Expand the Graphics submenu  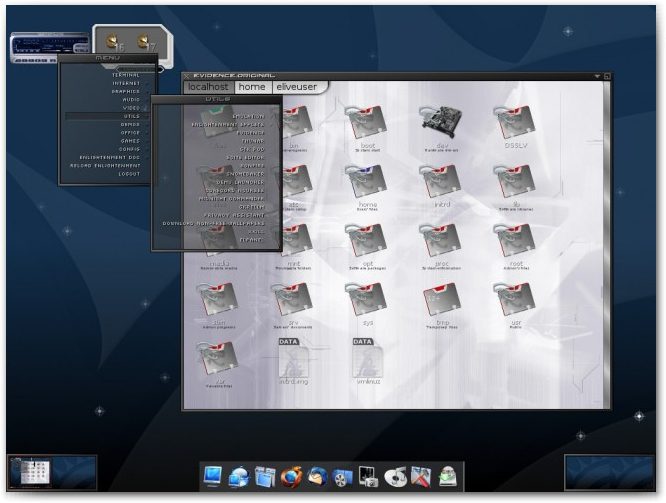tap(126, 91)
